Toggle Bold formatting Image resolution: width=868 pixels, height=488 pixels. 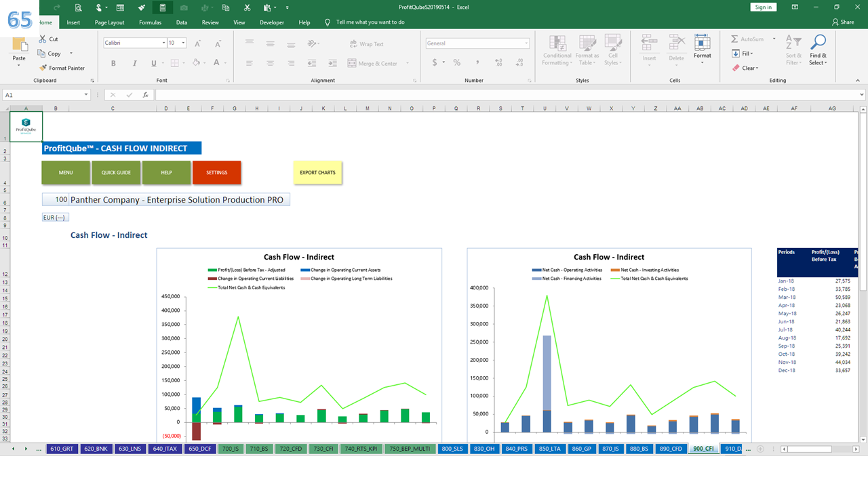click(x=113, y=63)
